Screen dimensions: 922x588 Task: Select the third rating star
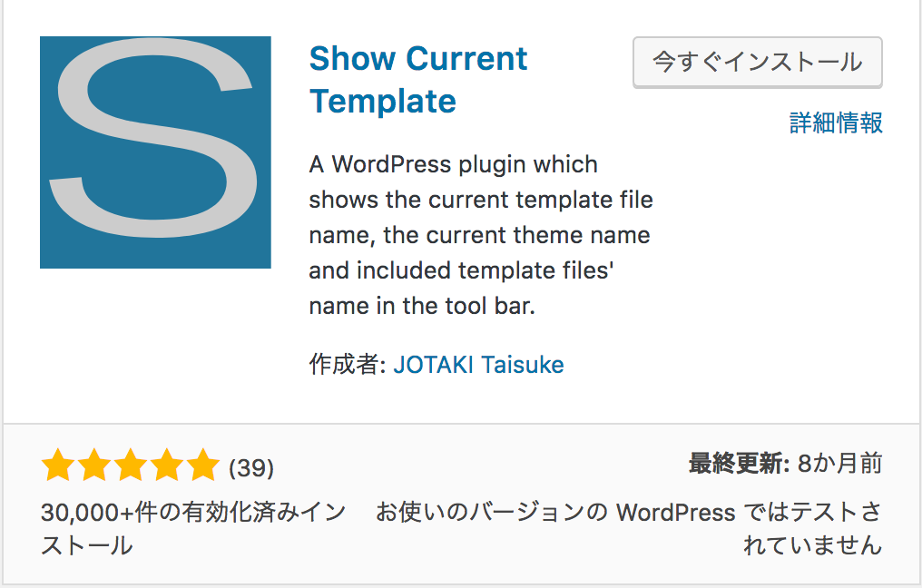point(131,465)
